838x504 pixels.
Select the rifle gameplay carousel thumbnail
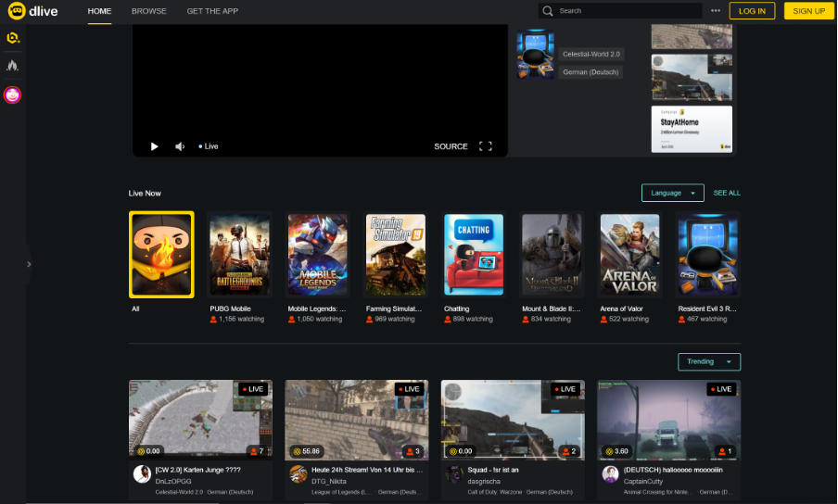pos(692,78)
